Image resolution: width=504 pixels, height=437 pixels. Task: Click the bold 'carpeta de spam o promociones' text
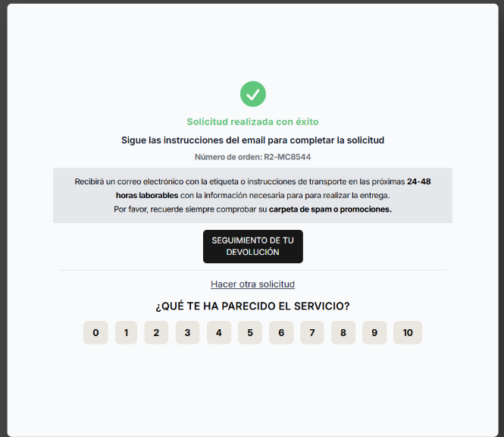click(x=330, y=209)
